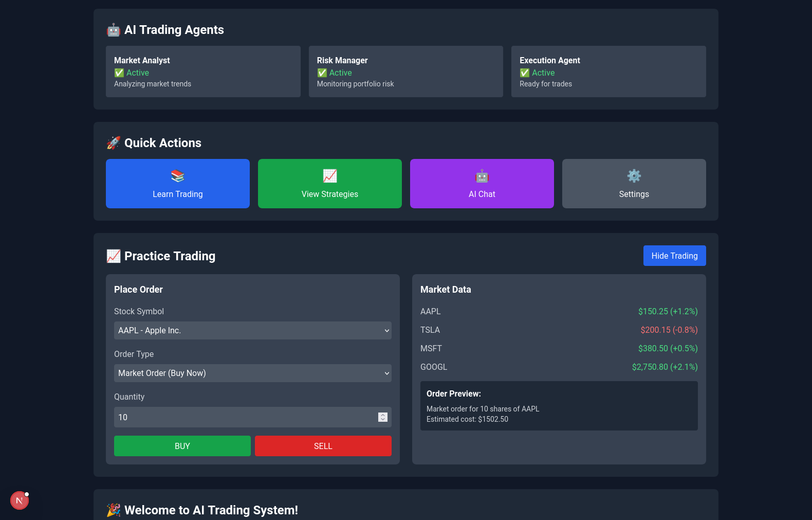Click the chart icon beside Practice Trading
Viewport: 812px width, 520px height.
coord(114,256)
